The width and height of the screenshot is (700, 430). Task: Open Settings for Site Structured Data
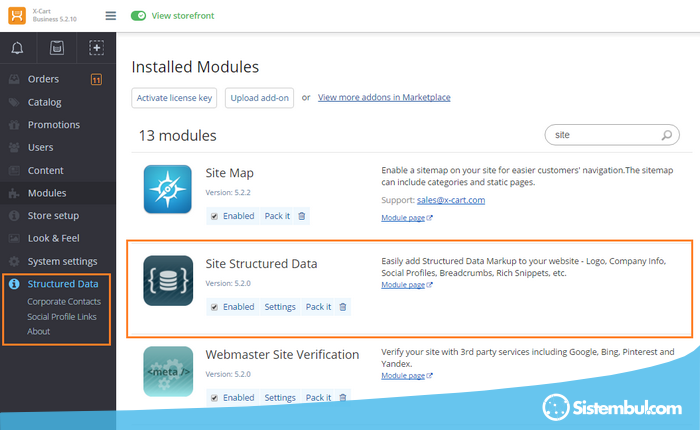(x=280, y=307)
